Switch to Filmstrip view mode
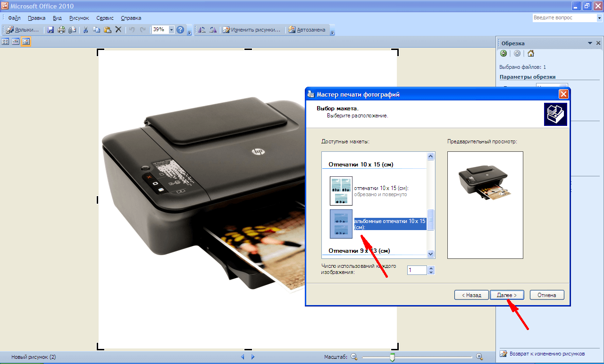This screenshot has width=604, height=364. click(16, 42)
